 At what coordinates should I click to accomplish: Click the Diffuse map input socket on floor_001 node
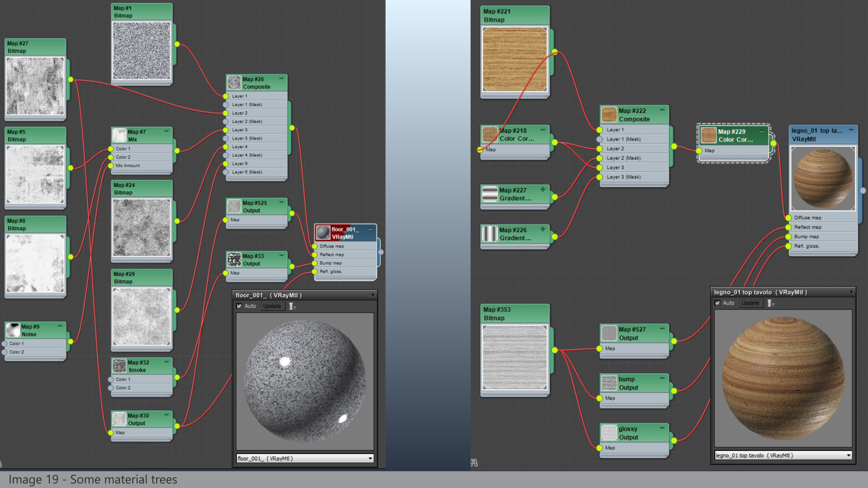(x=315, y=246)
